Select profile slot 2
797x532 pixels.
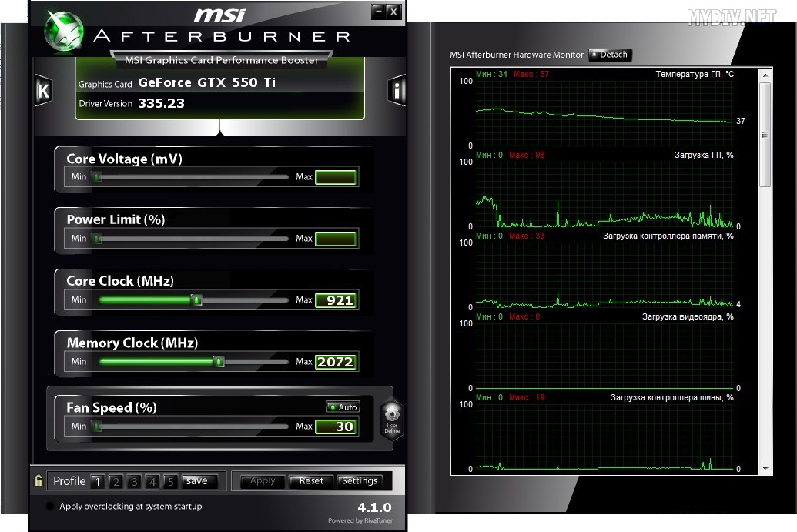click(116, 481)
